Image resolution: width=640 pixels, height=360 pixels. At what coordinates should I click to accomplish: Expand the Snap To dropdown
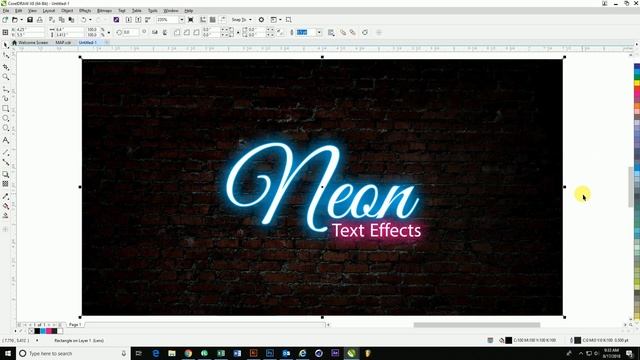pyautogui.click(x=250, y=20)
